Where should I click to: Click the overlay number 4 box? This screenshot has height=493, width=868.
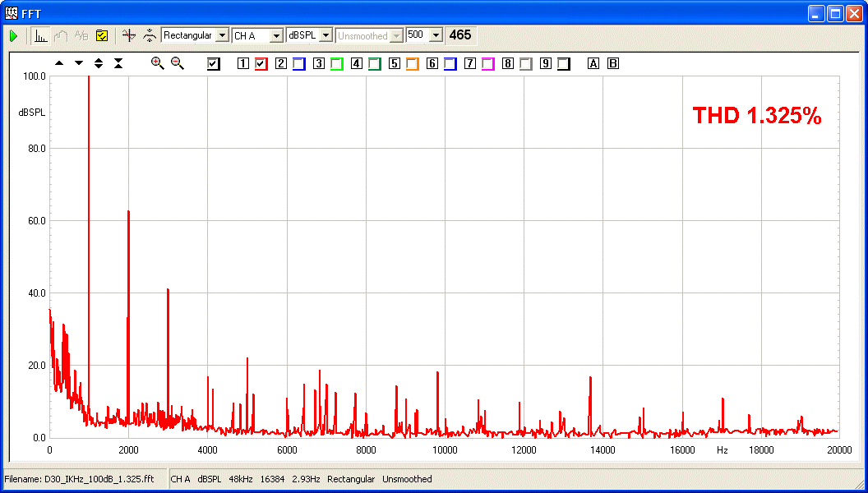(x=357, y=63)
